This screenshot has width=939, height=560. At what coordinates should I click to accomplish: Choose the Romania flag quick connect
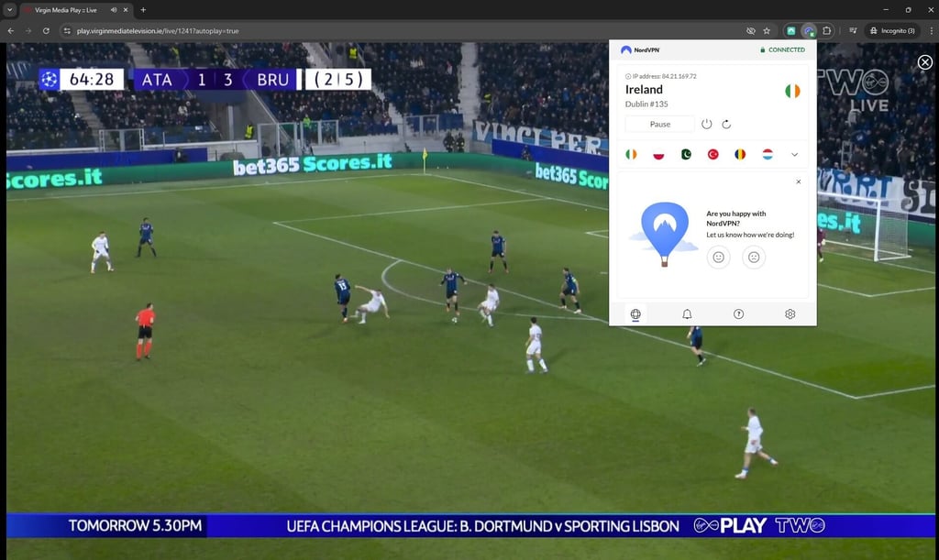coord(740,154)
